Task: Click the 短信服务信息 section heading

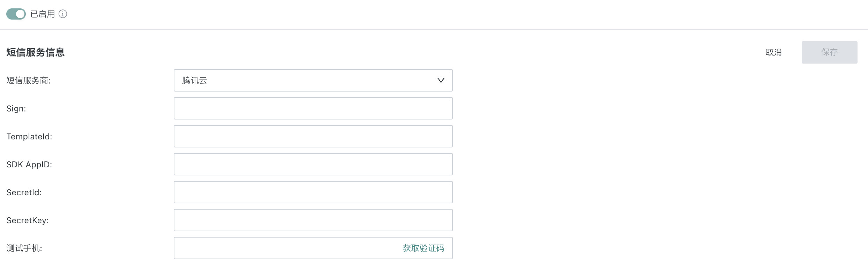Action: coord(35,52)
